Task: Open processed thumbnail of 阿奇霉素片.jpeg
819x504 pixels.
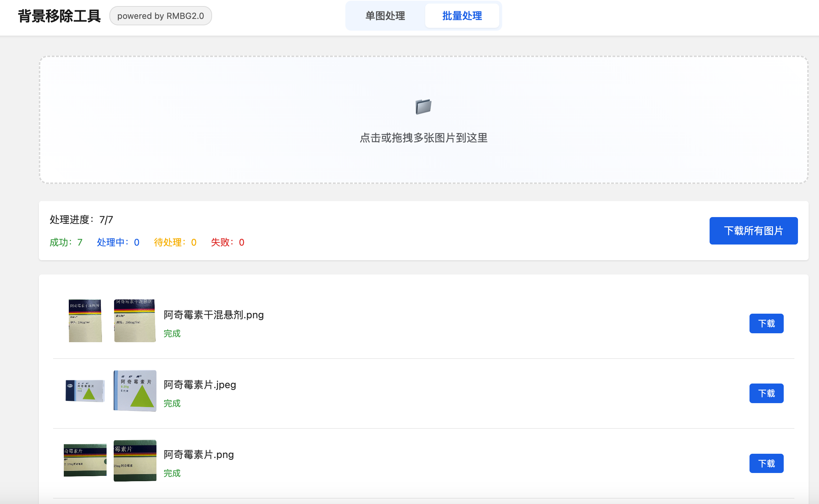Action: 135,390
